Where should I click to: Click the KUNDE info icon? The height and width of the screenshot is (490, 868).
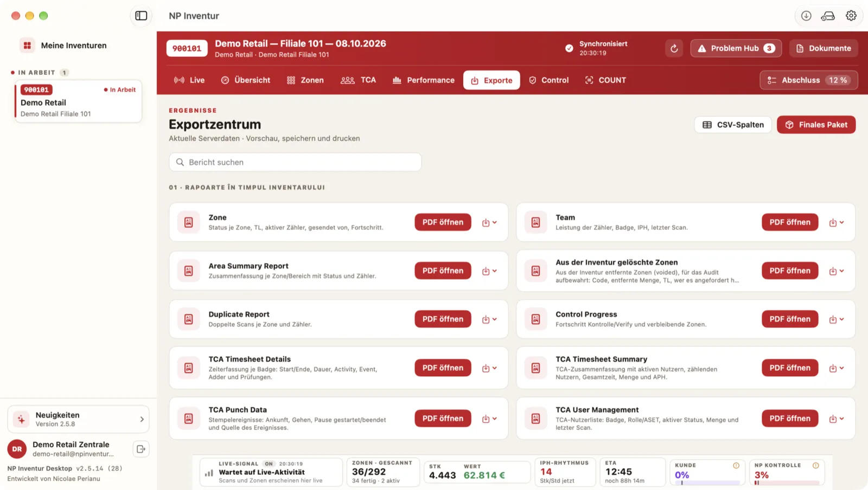tap(736, 466)
